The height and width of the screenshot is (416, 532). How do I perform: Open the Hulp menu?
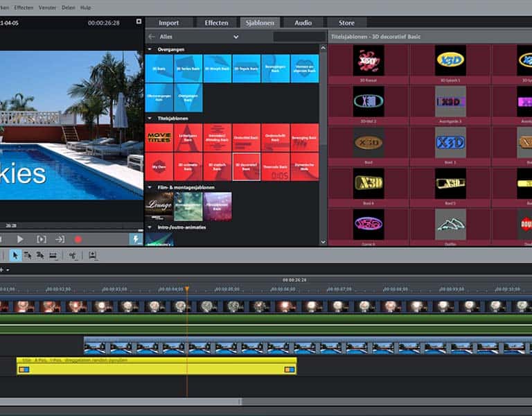(x=85, y=8)
